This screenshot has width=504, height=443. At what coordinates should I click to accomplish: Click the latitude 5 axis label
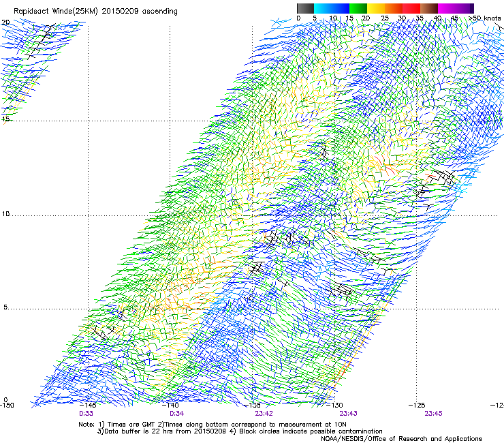tap(5, 307)
